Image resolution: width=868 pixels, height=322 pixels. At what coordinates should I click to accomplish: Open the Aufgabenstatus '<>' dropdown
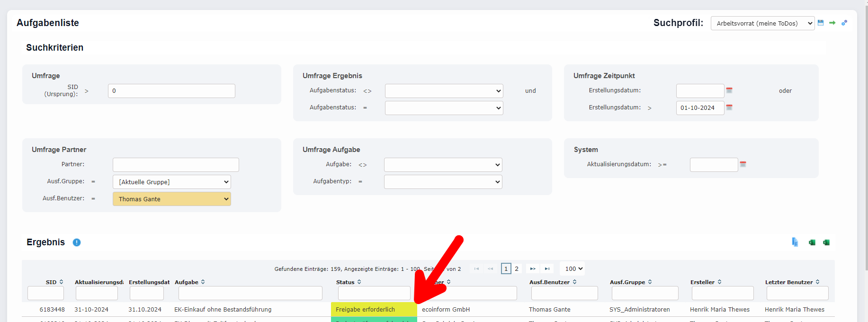(444, 91)
